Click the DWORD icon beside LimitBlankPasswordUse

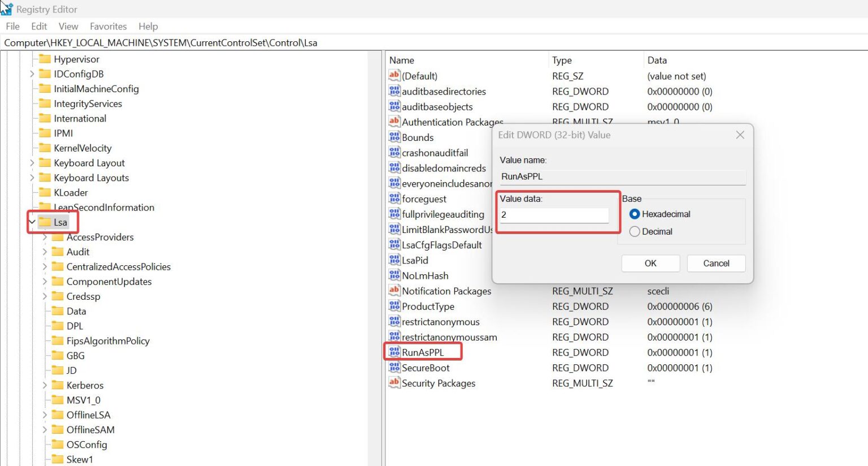(x=394, y=229)
